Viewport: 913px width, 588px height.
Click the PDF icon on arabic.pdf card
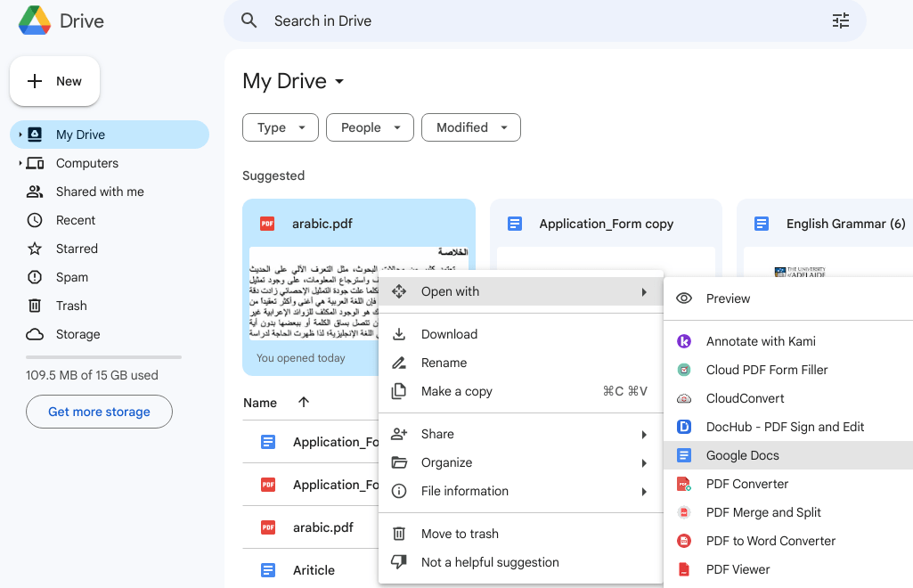coord(267,224)
